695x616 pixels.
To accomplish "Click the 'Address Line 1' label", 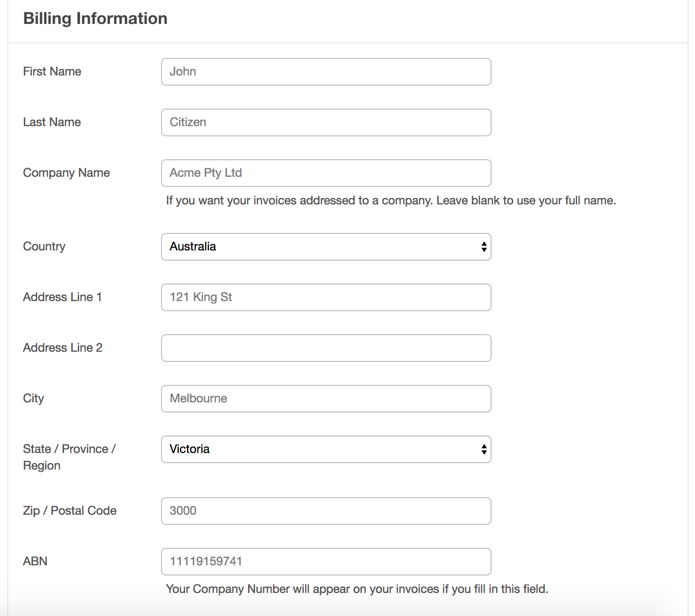I will 63,297.
